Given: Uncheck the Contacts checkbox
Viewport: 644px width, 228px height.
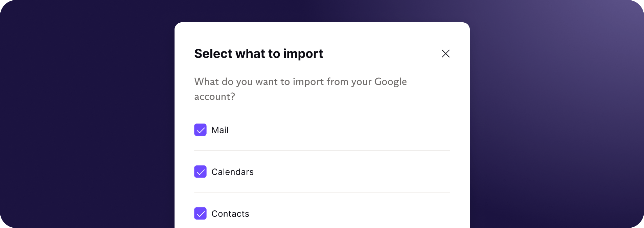Looking at the screenshot, I should (x=200, y=214).
